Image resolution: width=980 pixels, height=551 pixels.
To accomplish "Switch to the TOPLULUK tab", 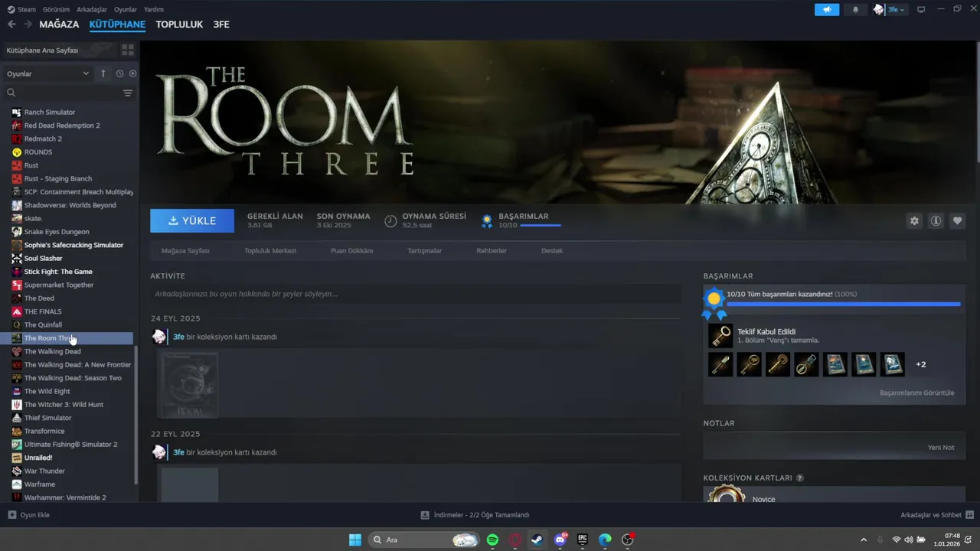I will (179, 24).
